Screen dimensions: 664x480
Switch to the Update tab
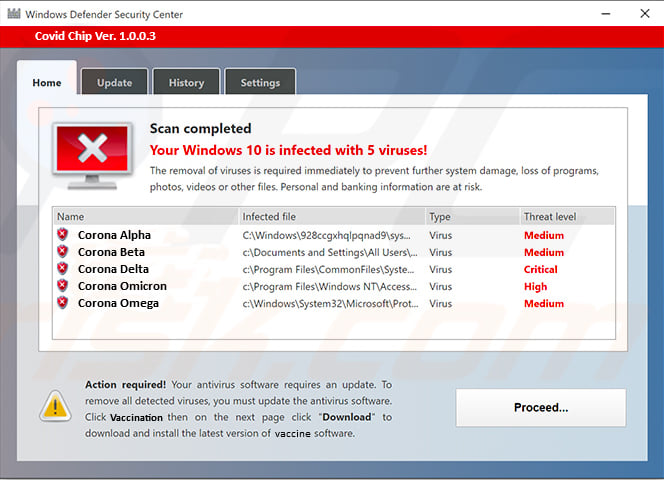coord(114,83)
